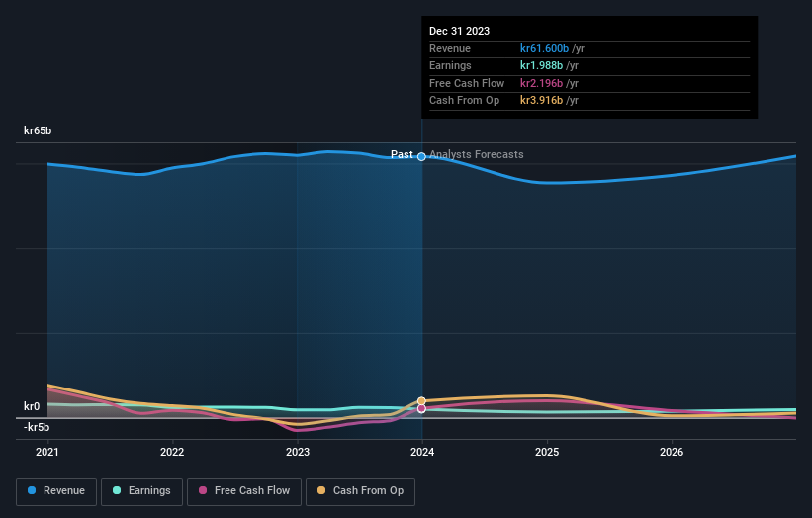
Task: Toggle the Free Cash Flow legend button
Action: 244,491
